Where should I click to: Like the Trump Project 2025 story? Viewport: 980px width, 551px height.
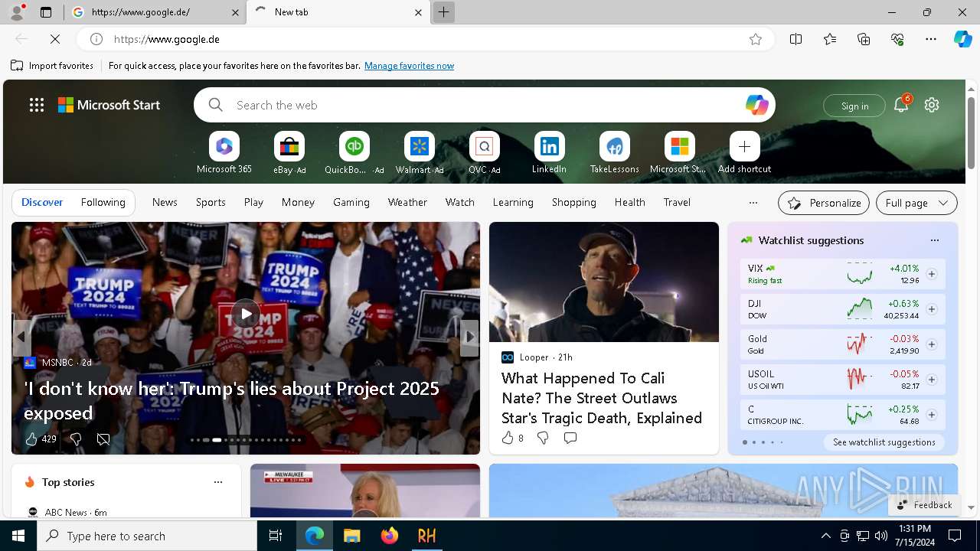[31, 439]
